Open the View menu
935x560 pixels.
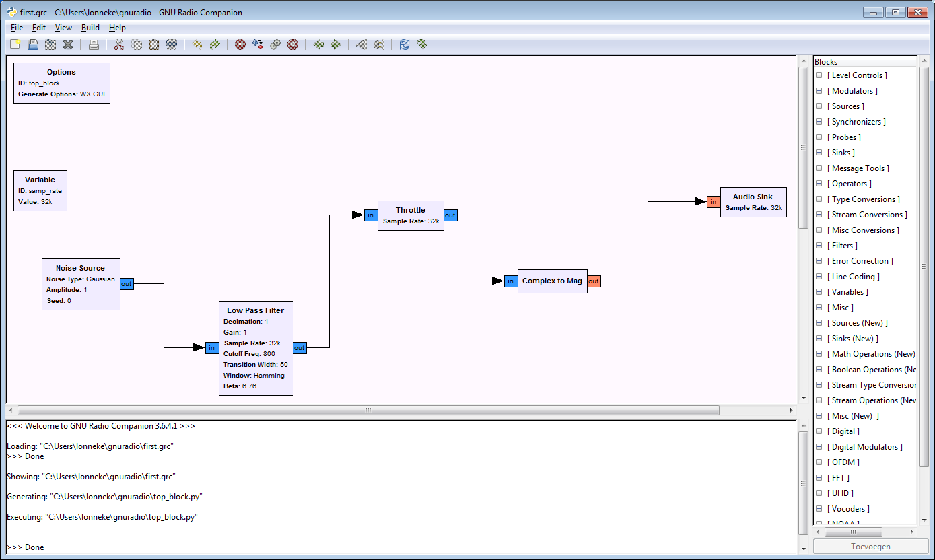63,28
